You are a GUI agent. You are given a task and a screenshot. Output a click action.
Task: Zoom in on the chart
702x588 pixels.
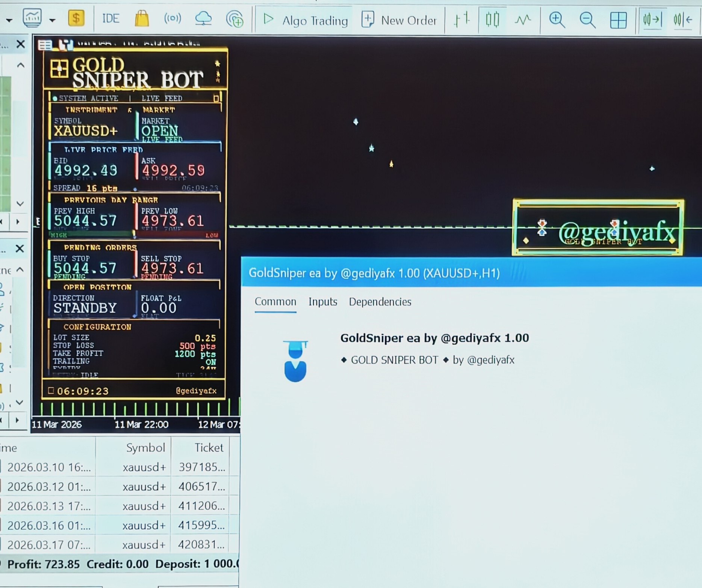[557, 20]
